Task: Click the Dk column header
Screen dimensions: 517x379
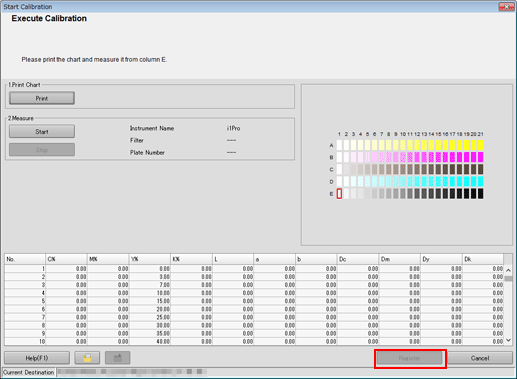Action: coord(483,259)
